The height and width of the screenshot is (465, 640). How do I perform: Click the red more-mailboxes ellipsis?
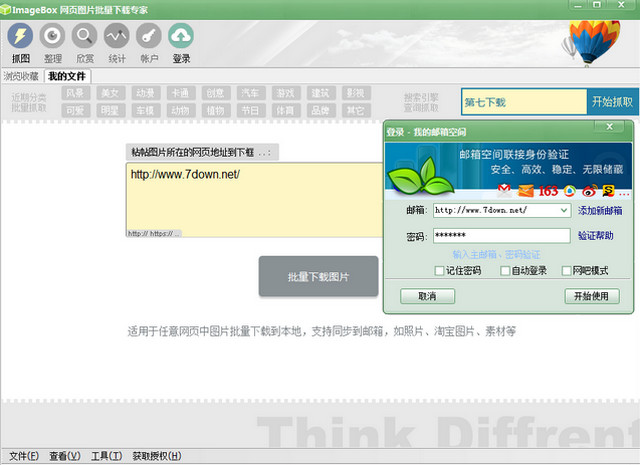point(624,194)
